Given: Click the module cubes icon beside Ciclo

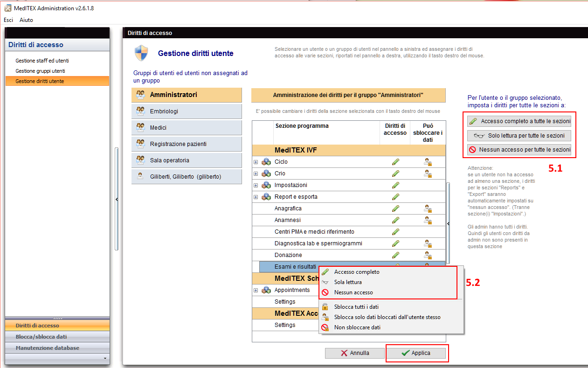Looking at the screenshot, I should (266, 162).
